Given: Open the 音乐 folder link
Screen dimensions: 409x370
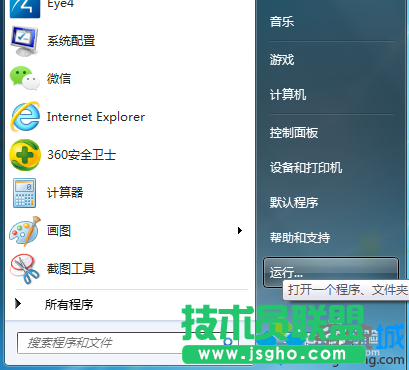Looking at the screenshot, I should (282, 22).
